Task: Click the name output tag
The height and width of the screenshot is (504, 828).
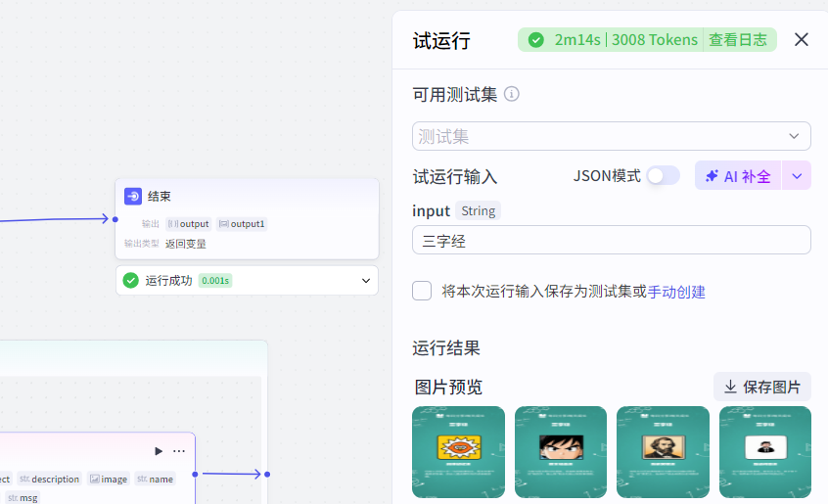Action: coord(156,480)
